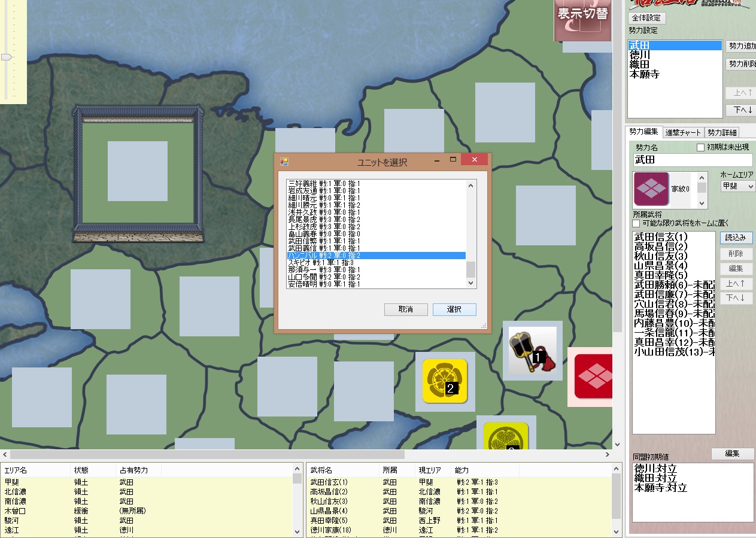The width and height of the screenshot is (756, 538).
Task: Select the 北信濃 row in the area table
Action: (x=147, y=492)
